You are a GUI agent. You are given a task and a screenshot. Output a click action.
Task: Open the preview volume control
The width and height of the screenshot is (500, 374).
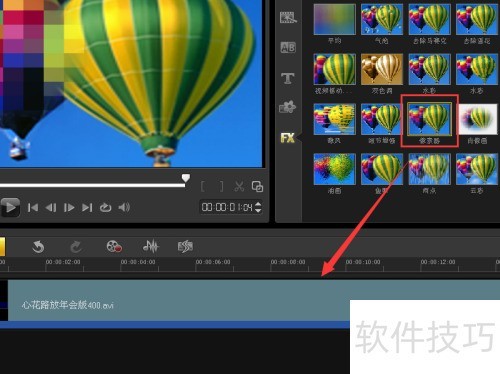pyautogui.click(x=124, y=207)
